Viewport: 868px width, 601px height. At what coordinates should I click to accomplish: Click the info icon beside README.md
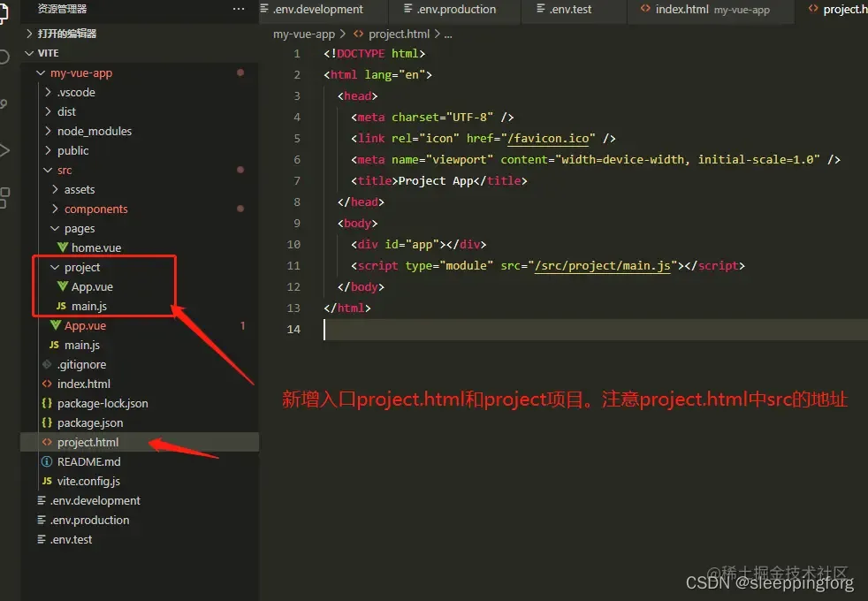47,461
